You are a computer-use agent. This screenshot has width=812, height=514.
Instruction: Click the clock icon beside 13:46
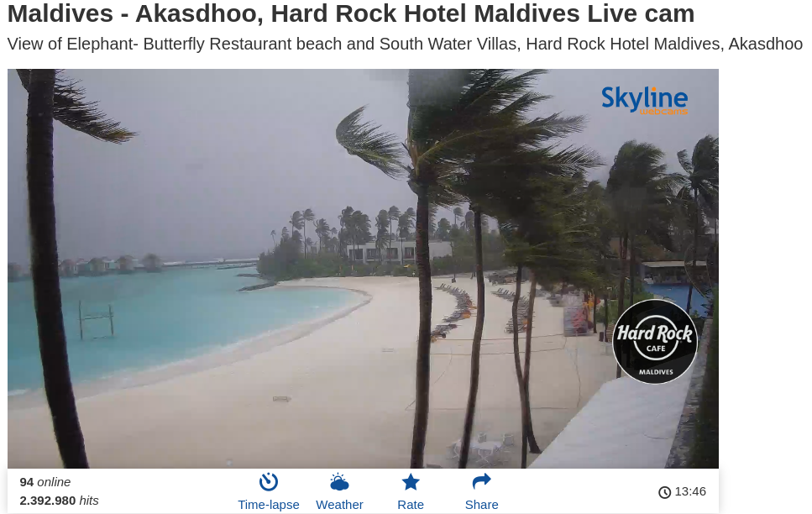664,492
